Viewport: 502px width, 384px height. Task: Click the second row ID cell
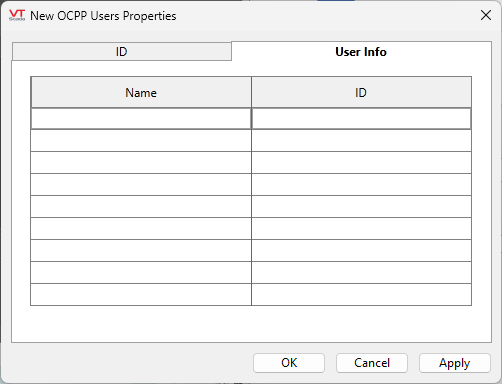[361, 141]
